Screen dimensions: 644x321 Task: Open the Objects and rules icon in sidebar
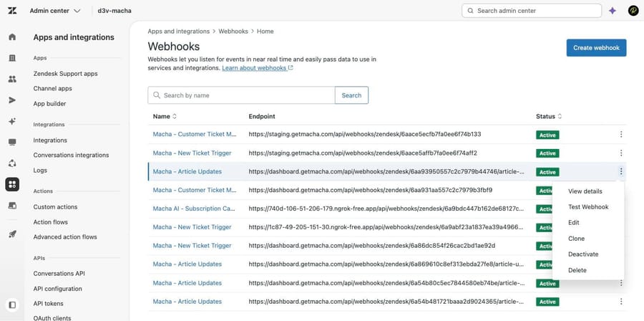pos(12,163)
